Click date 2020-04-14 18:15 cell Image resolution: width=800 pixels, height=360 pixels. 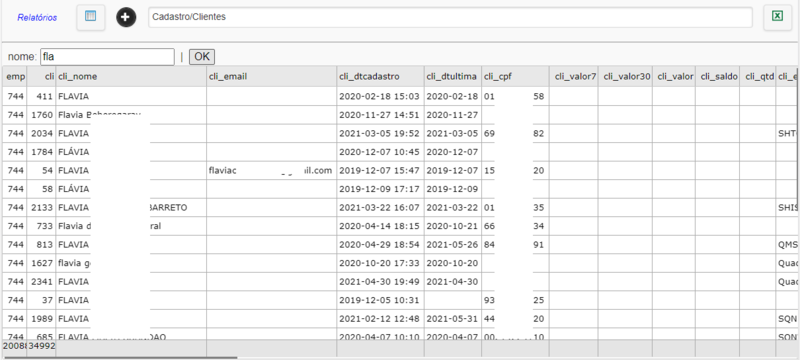380,226
